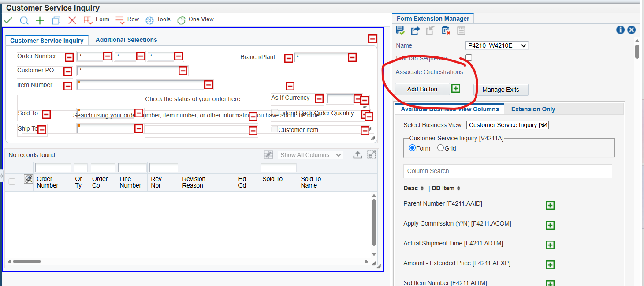The width and height of the screenshot is (644, 286).
Task: Click red minus on the tab page corner
Action: point(372,39)
